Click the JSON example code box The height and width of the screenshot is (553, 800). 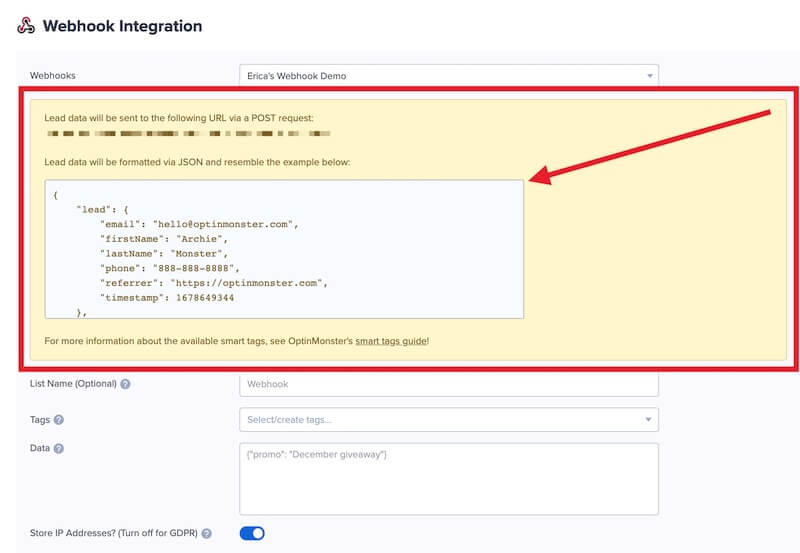pos(284,249)
